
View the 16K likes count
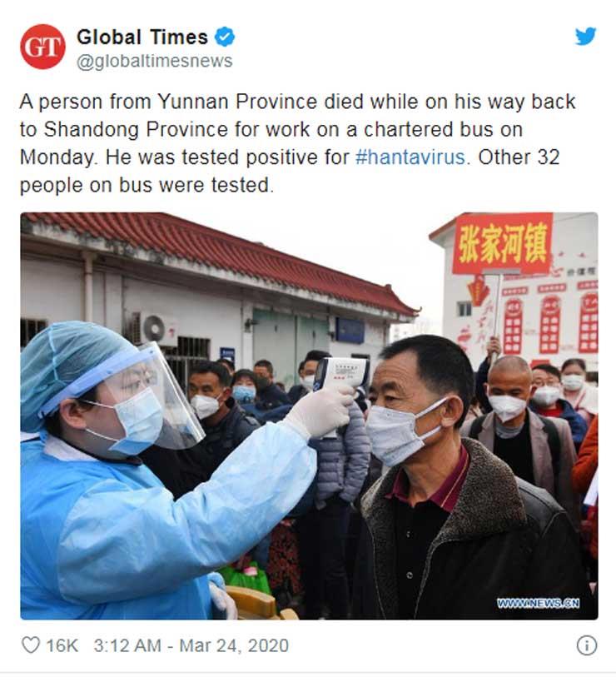pyautogui.click(x=62, y=645)
